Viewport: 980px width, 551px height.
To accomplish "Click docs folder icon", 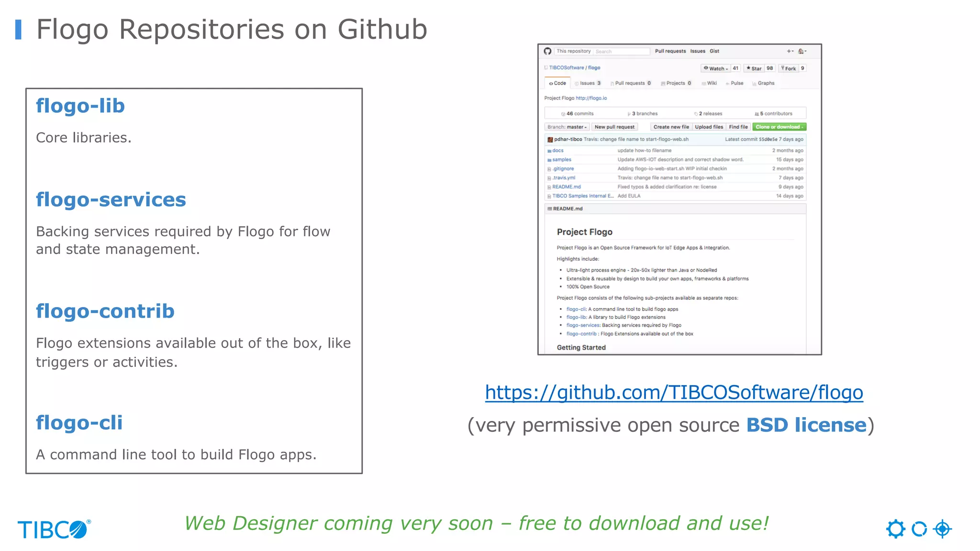I will click(549, 151).
